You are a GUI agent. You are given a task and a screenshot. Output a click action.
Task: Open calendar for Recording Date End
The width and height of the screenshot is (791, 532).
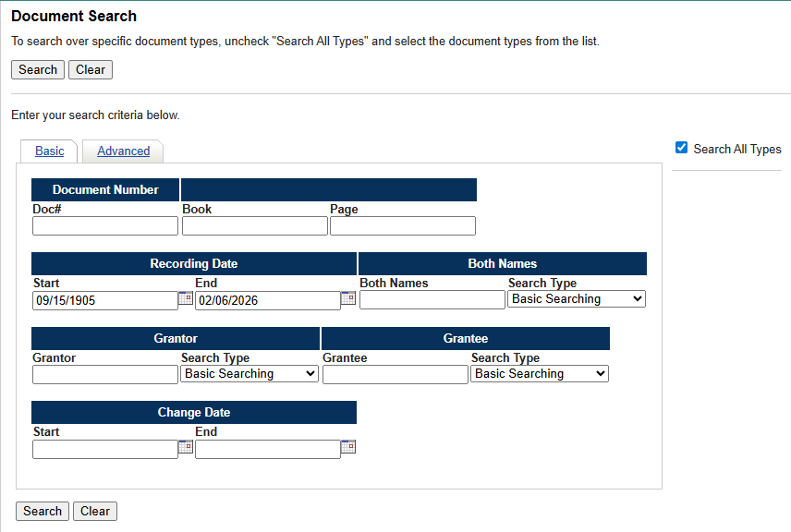[x=348, y=298]
